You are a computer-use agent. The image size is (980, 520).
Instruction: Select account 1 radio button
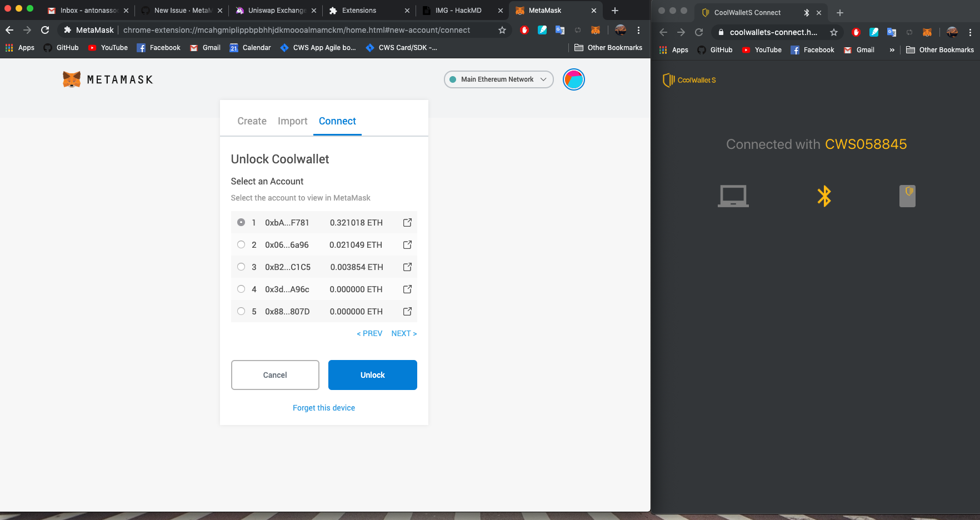click(x=241, y=222)
